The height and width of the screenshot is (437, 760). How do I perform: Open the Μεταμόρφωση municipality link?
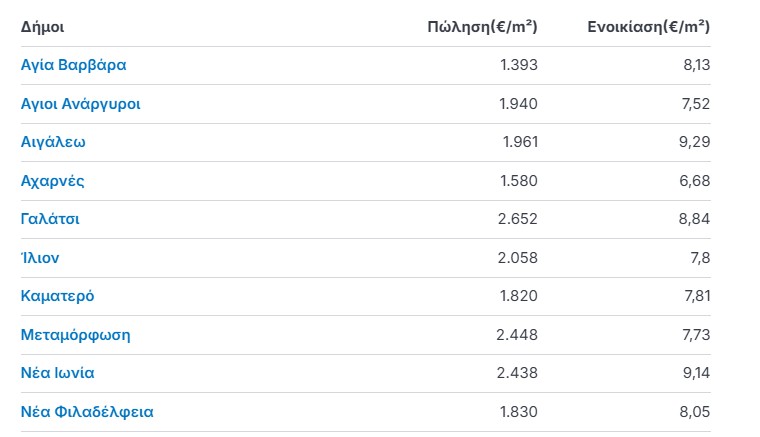coord(76,335)
